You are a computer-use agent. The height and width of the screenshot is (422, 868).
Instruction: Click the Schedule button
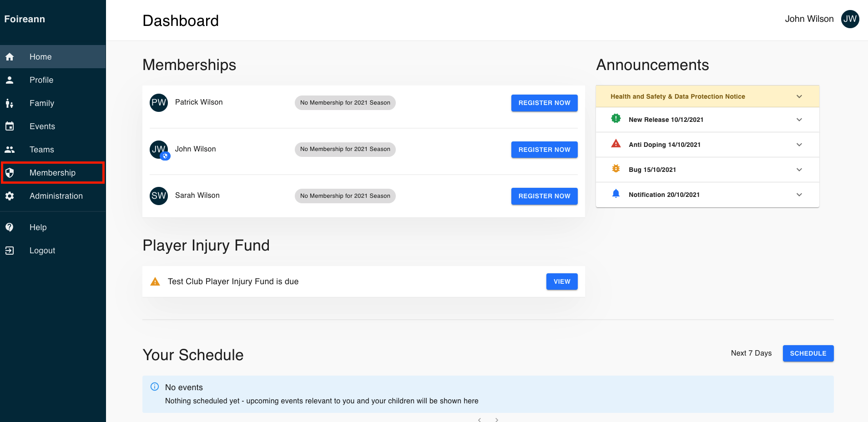[808, 353]
